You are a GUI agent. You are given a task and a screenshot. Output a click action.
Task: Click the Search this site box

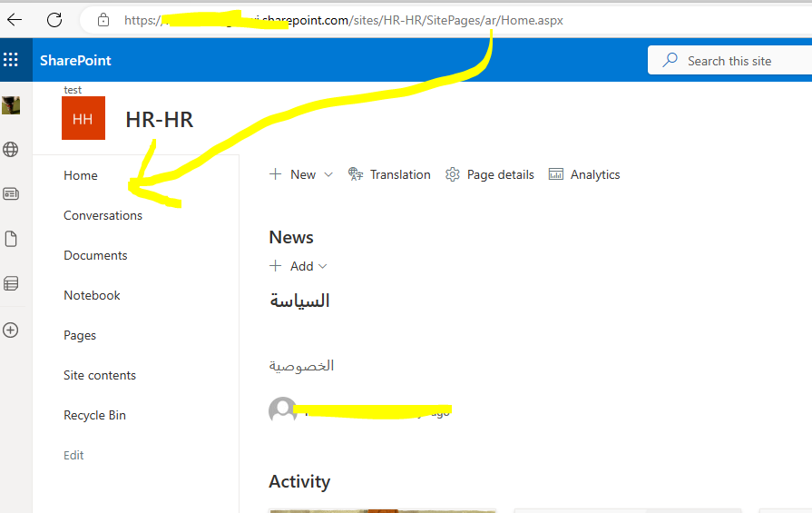729,60
